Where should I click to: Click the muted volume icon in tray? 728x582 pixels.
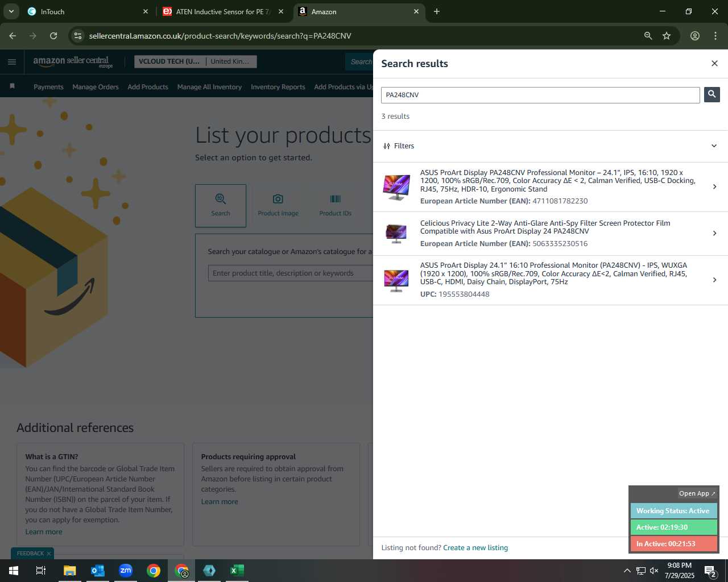[654, 571]
